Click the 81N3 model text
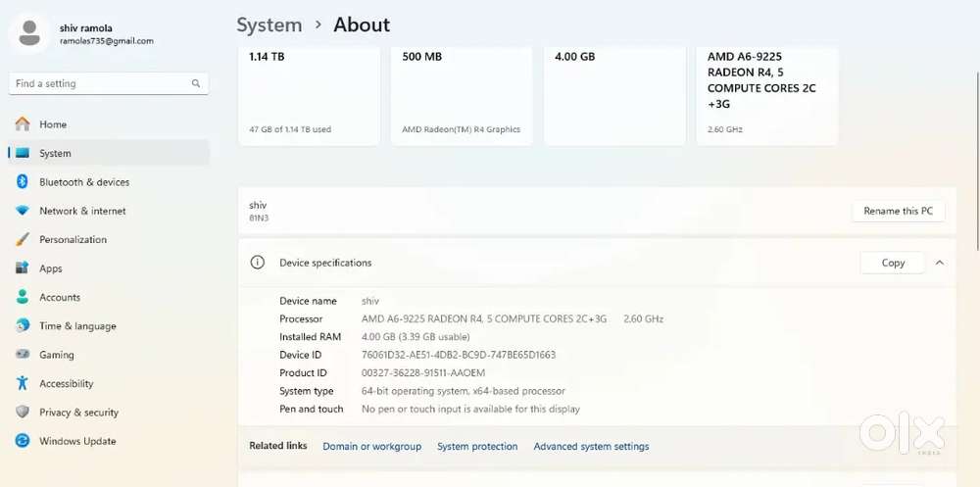The image size is (980, 487). (259, 219)
